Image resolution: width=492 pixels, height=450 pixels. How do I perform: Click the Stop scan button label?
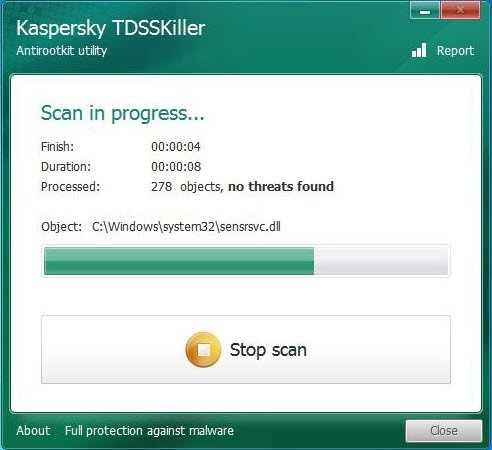pyautogui.click(x=268, y=350)
